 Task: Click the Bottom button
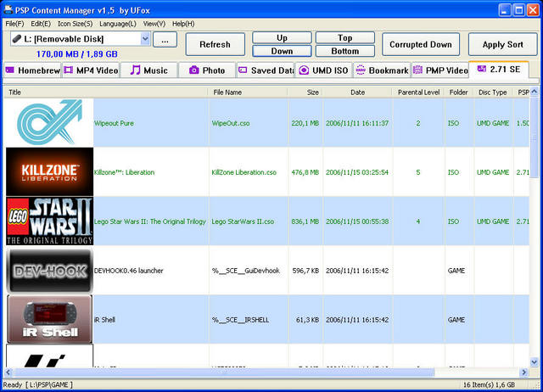pyautogui.click(x=345, y=51)
